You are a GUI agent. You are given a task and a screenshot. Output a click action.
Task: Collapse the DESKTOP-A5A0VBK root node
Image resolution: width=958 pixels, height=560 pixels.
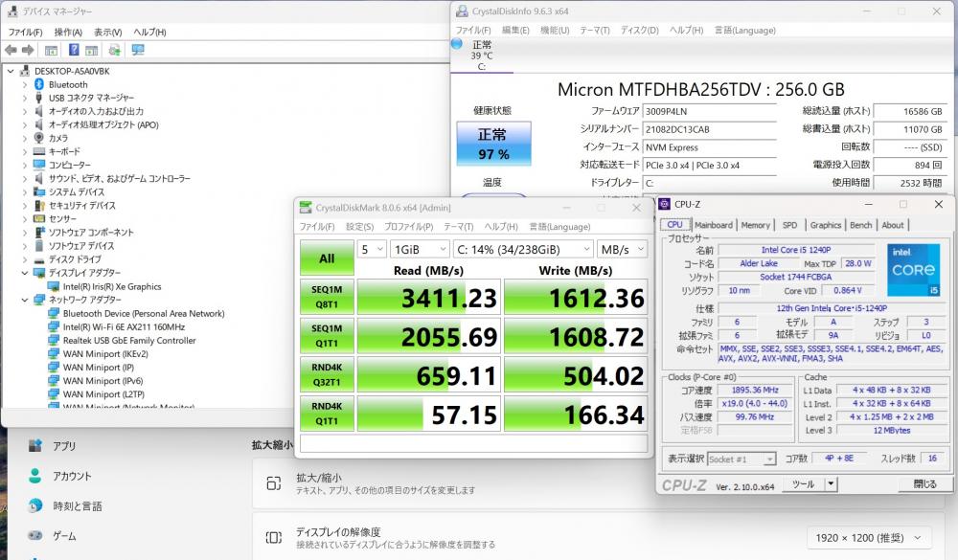11,71
